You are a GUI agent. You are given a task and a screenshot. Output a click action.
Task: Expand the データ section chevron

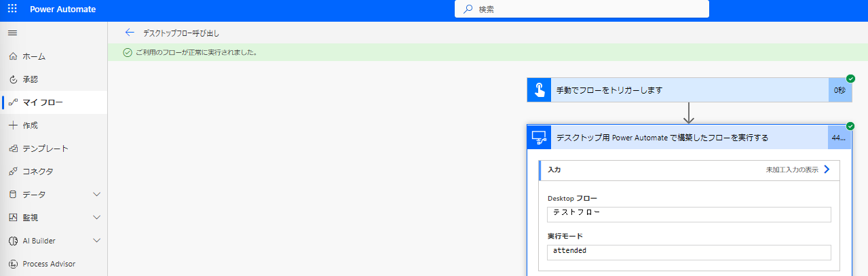coord(96,195)
